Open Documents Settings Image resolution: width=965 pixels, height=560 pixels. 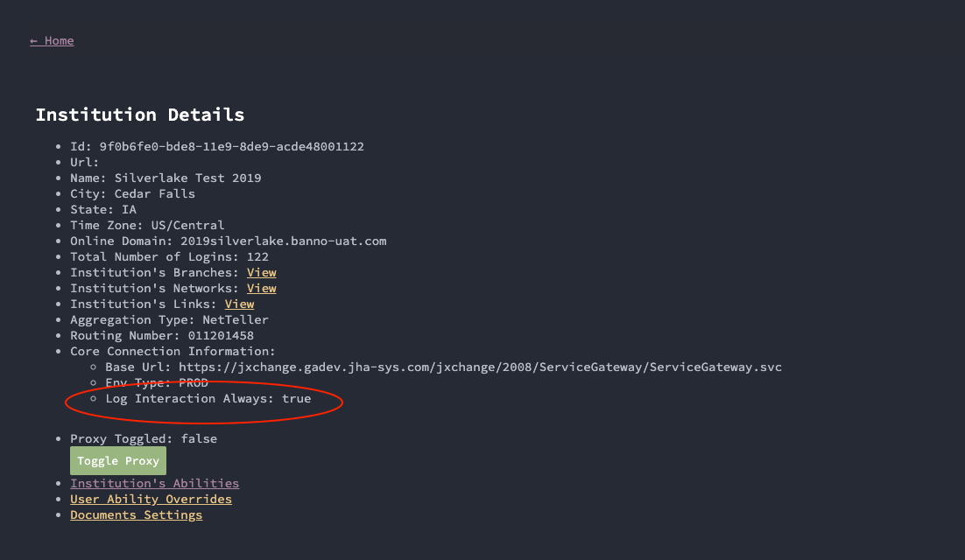(136, 515)
